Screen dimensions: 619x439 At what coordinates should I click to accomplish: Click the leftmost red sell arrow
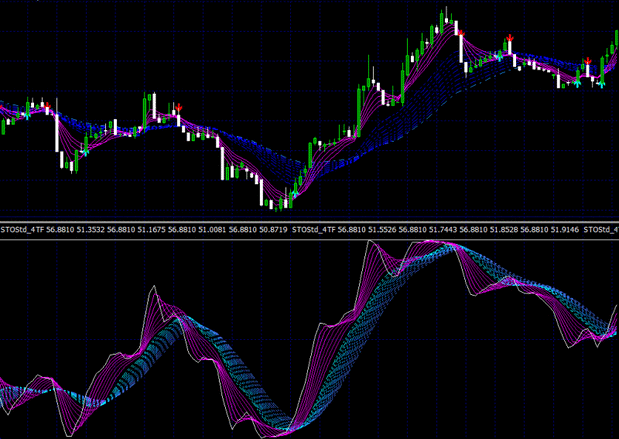click(48, 105)
